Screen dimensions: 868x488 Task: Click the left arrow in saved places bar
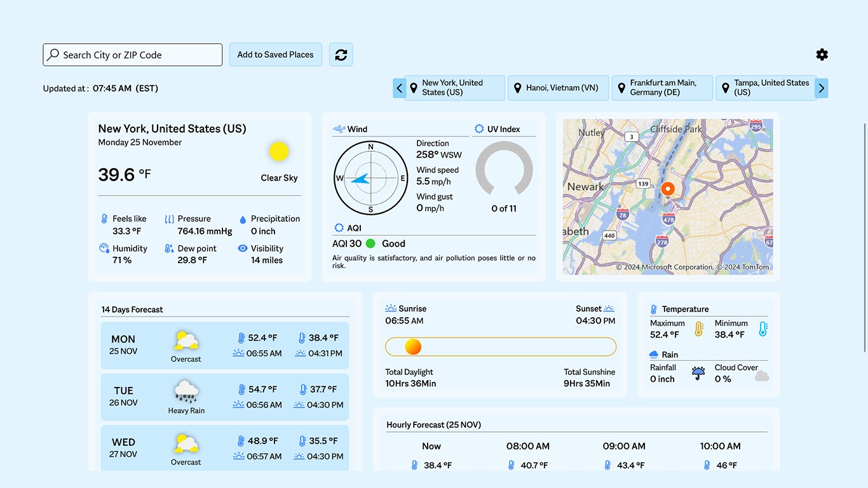click(x=399, y=88)
